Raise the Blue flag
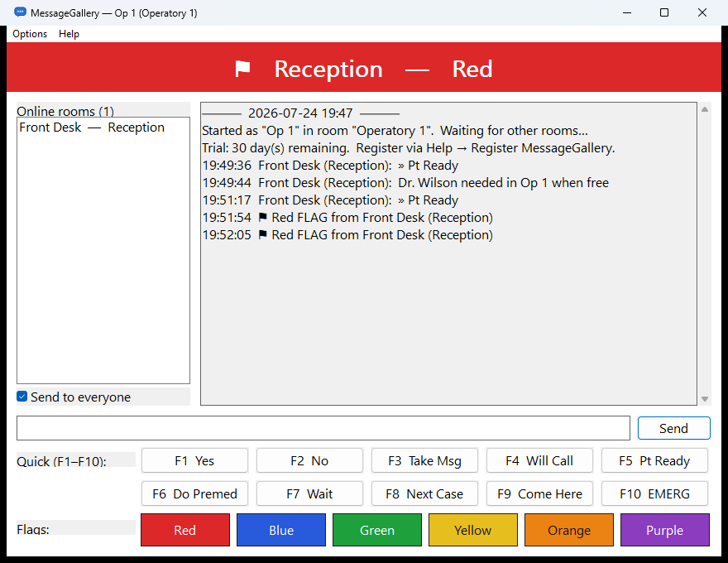 click(x=281, y=530)
